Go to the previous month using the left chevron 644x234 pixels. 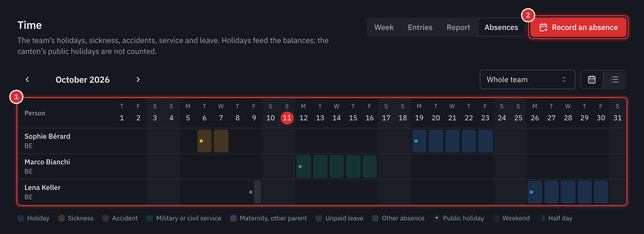point(27,79)
